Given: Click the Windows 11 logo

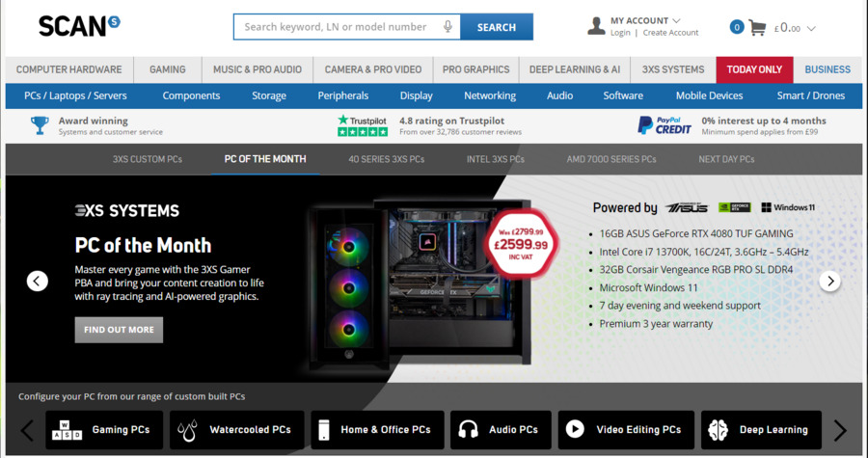Looking at the screenshot, I should point(788,207).
